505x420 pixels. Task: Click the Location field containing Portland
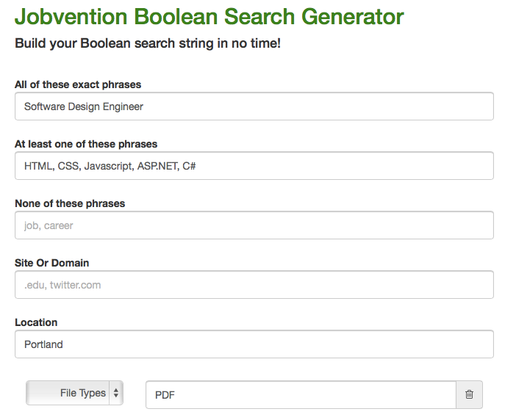[254, 344]
